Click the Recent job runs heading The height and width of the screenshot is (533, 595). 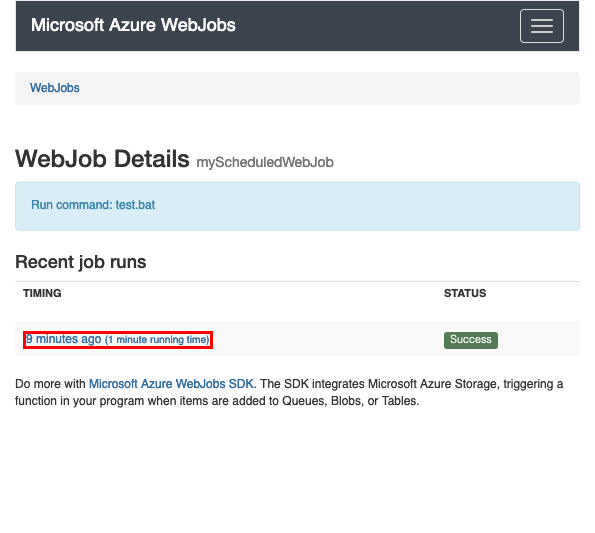80,262
